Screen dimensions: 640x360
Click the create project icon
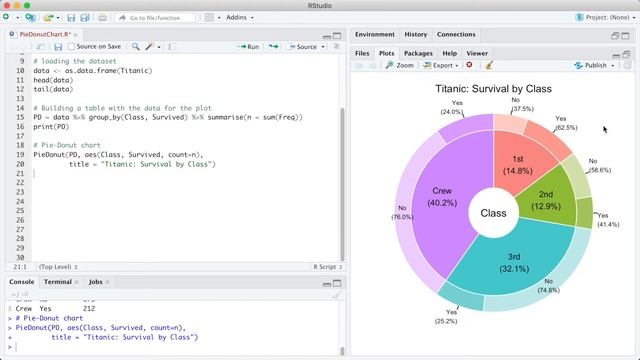pyautogui.click(x=30, y=18)
